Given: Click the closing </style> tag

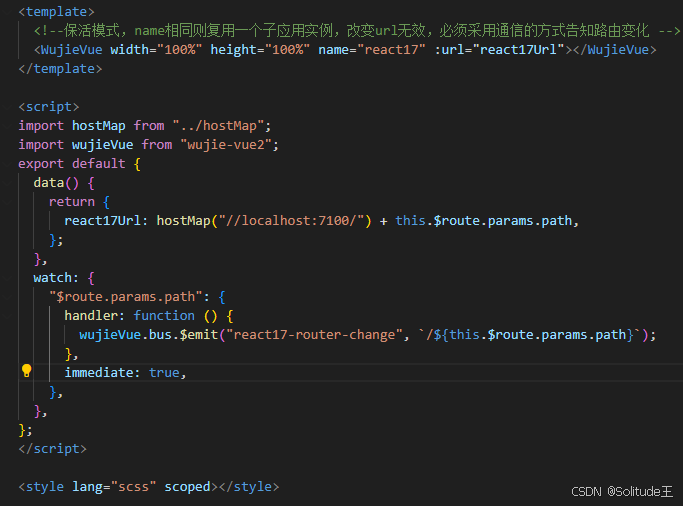Looking at the screenshot, I should [249, 487].
